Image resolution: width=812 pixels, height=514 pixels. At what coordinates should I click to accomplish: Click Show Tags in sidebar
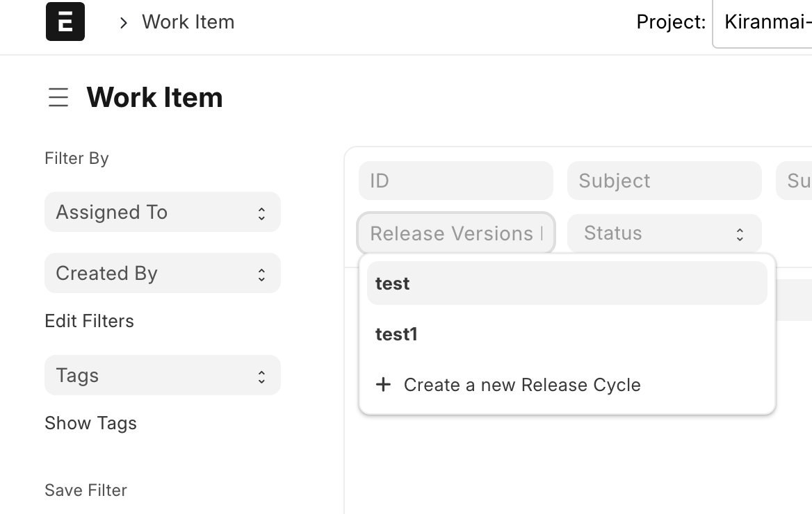pyautogui.click(x=90, y=424)
